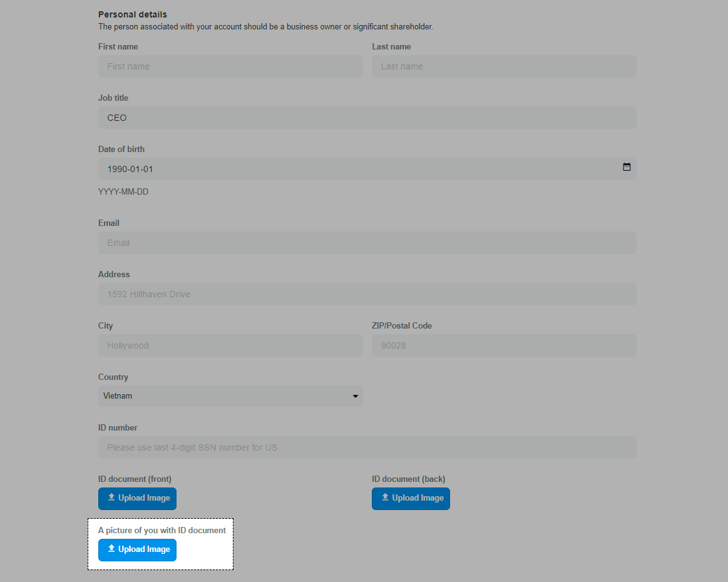Click the date field showing 1990-01-01
Viewport: 728px width, 582px height.
click(x=357, y=169)
